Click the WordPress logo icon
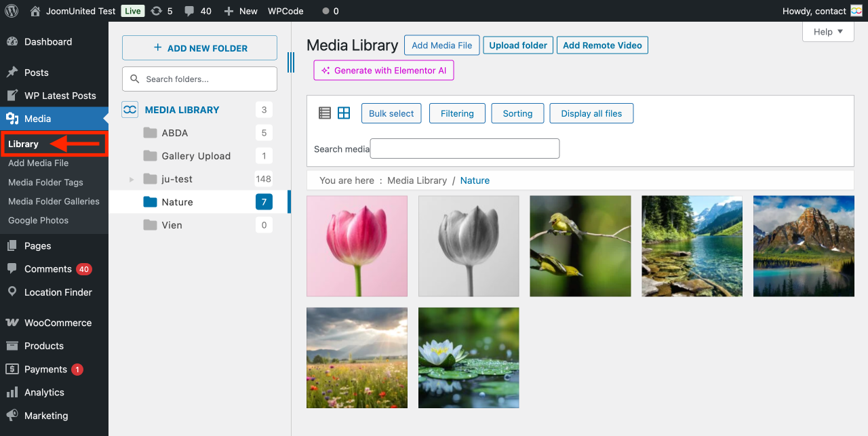This screenshot has height=436, width=868. click(x=12, y=11)
